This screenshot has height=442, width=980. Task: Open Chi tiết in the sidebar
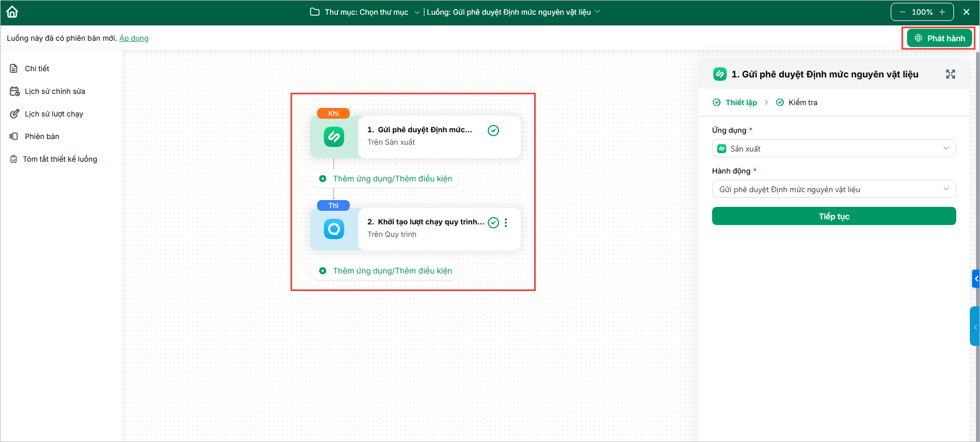[37, 68]
